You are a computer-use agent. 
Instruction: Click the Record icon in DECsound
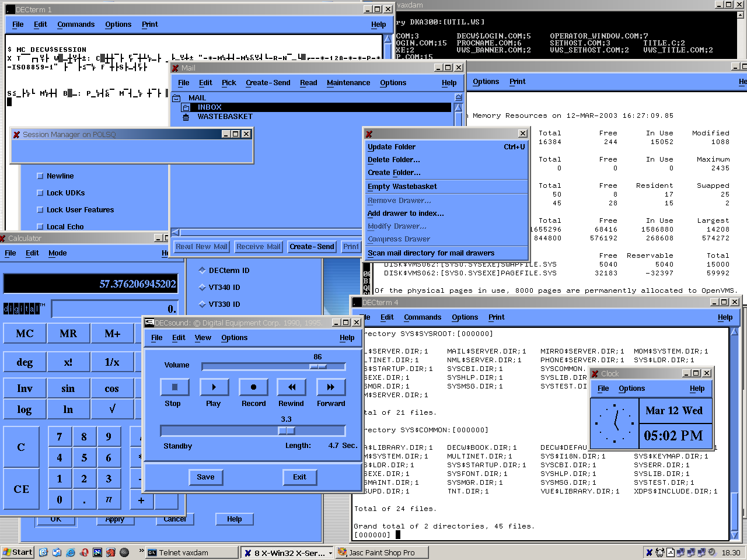253,387
